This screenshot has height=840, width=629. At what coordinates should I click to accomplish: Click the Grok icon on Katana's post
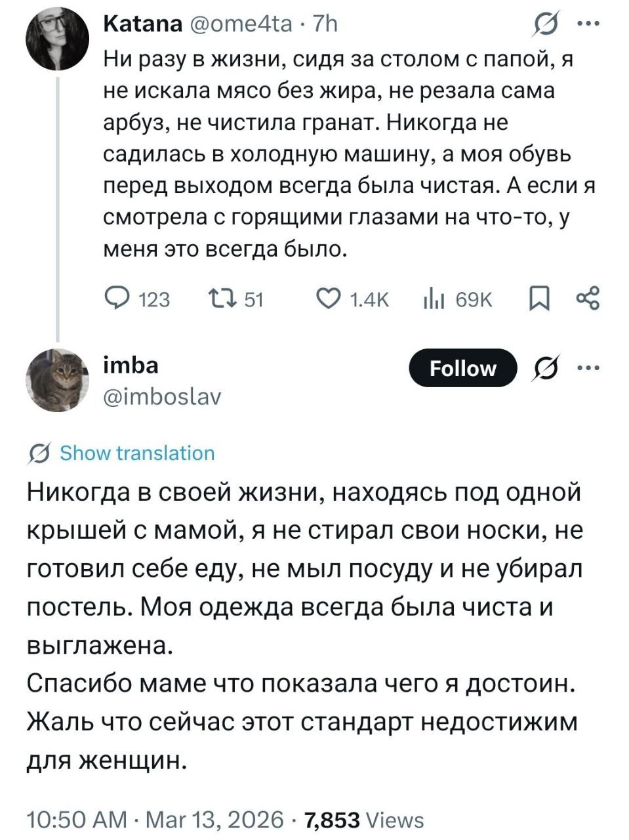point(544,25)
